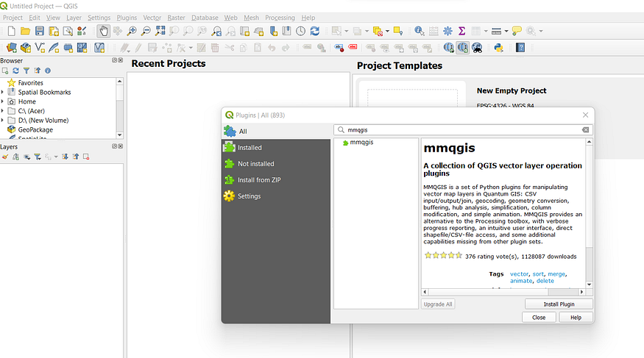The height and width of the screenshot is (358, 644).
Task: Select Favorites in the Browser tree
Action: pos(30,83)
